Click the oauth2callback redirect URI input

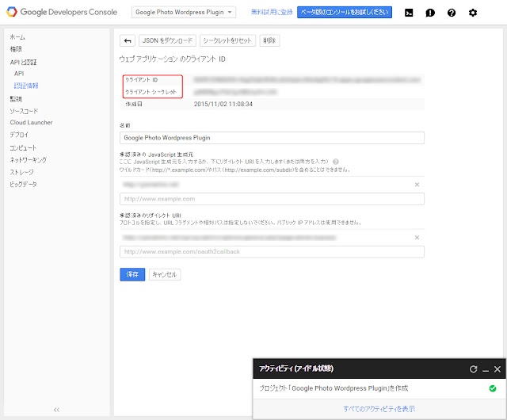click(272, 252)
